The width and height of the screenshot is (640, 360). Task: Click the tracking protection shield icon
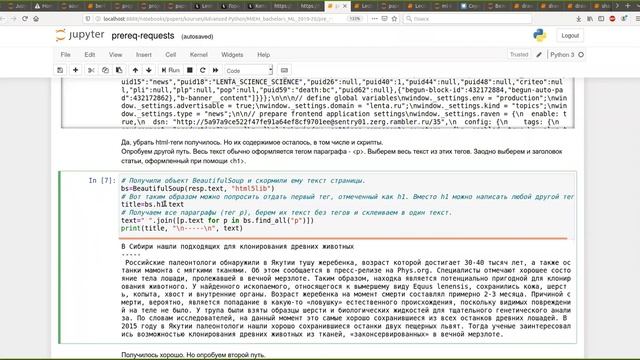click(x=88, y=19)
